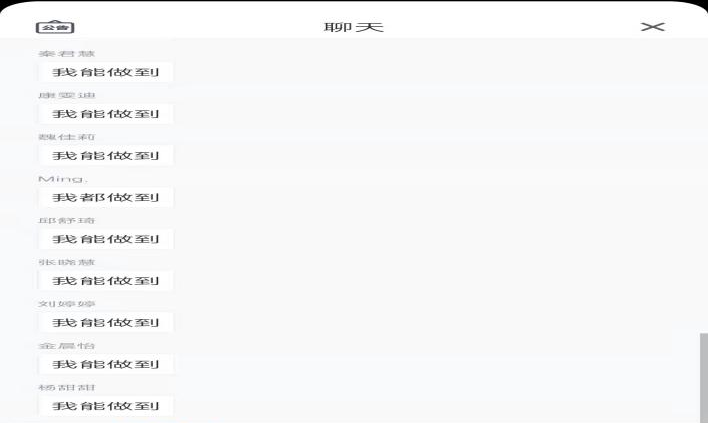Select username 杨甜甜
Viewport: 708px width, 424px height.
point(66,387)
